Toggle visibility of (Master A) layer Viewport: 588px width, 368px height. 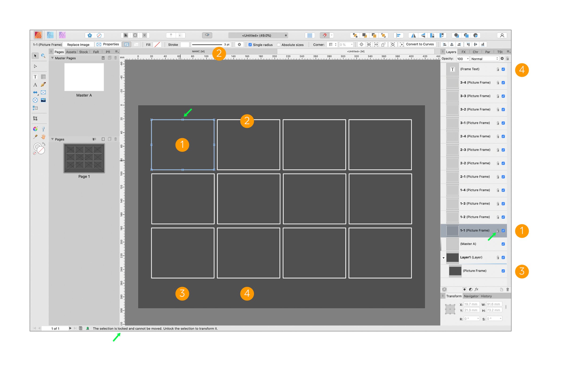click(x=503, y=244)
